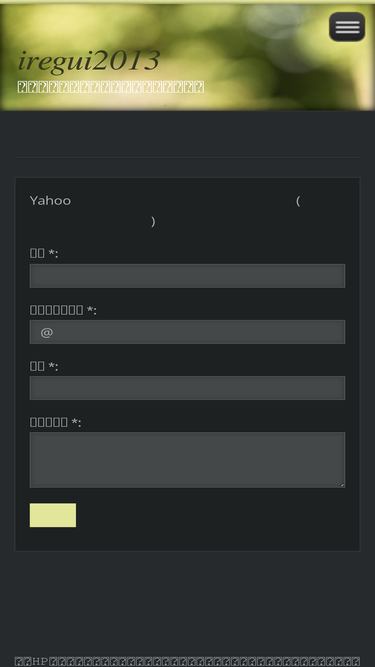Click the yellow submit button
This screenshot has width=375, height=667.
53,515
